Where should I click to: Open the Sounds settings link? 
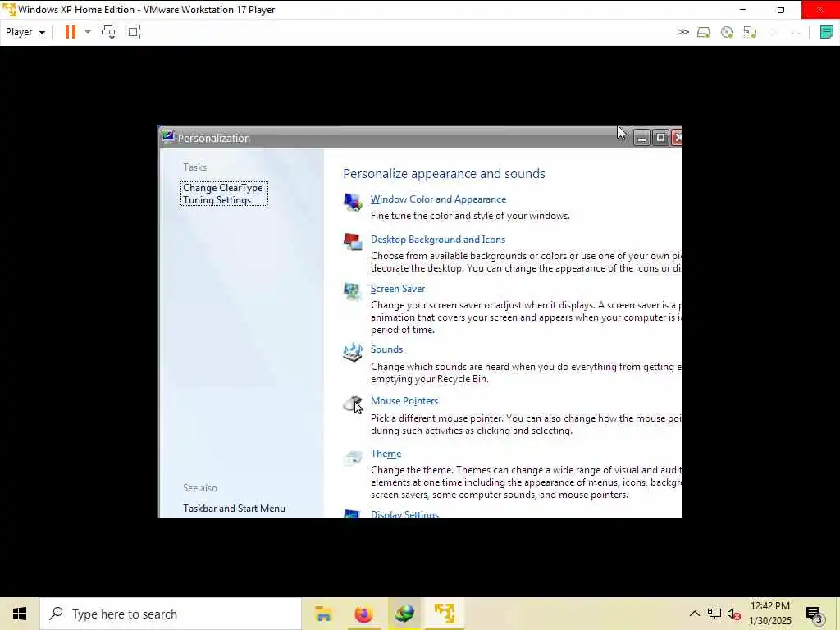pyautogui.click(x=386, y=349)
